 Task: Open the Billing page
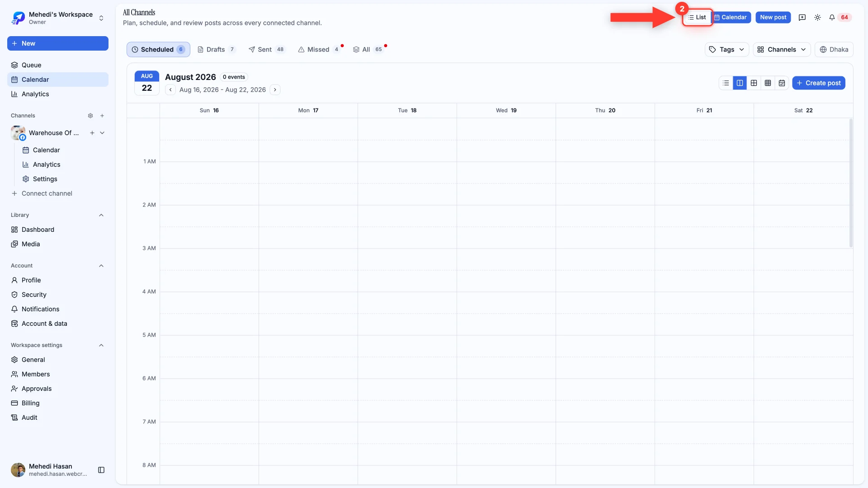pyautogui.click(x=58, y=403)
